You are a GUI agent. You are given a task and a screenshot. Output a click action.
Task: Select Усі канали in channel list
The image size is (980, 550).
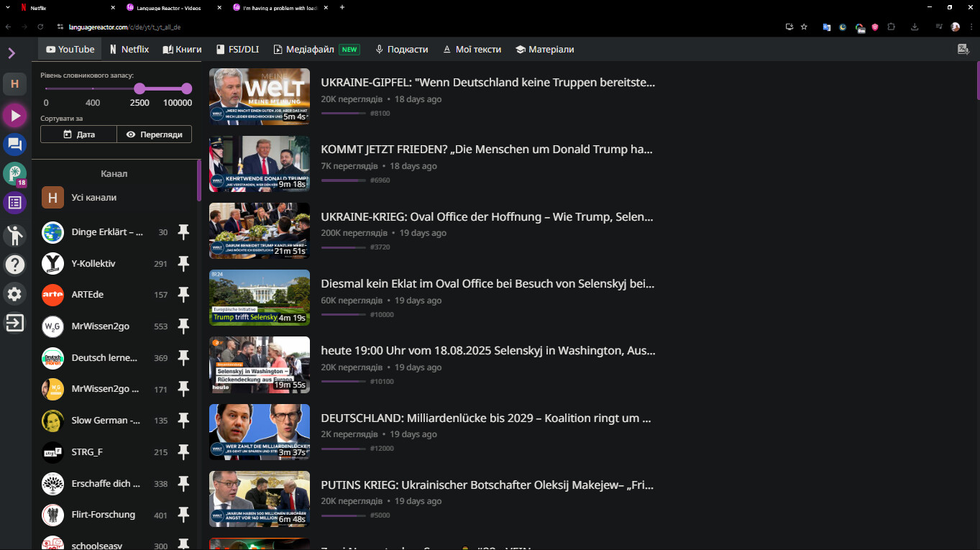pyautogui.click(x=93, y=198)
